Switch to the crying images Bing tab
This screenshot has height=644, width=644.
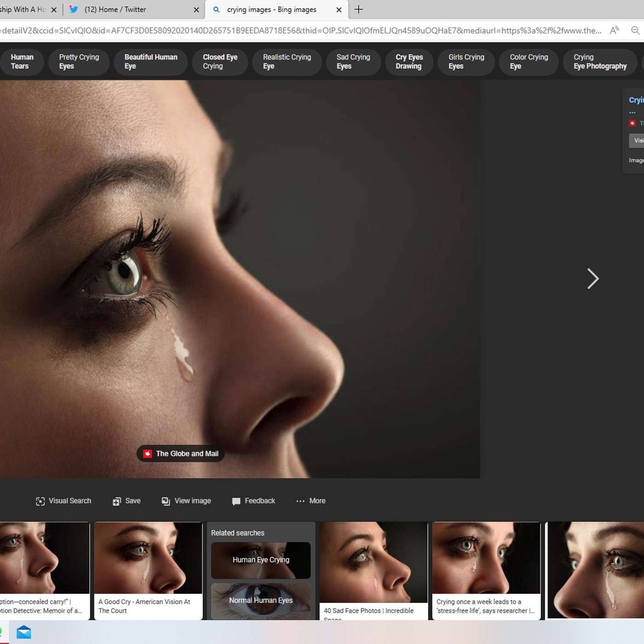pyautogui.click(x=276, y=9)
